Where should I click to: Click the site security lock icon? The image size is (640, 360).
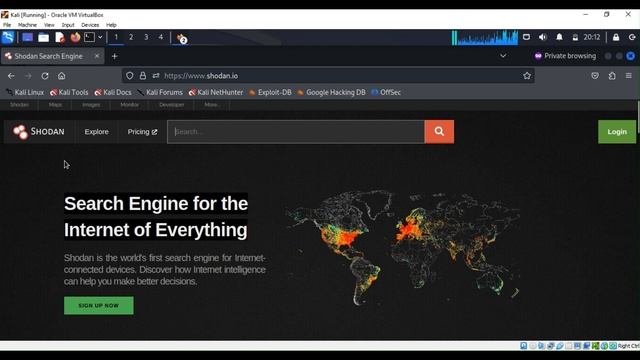(x=142, y=76)
